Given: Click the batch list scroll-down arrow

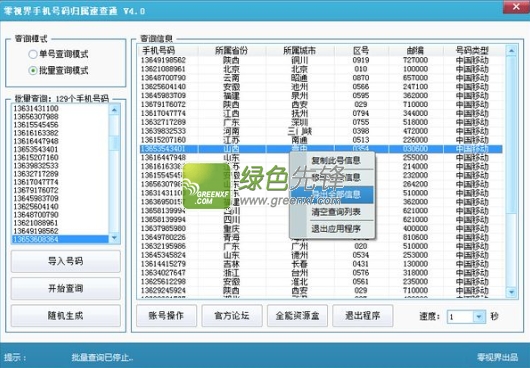Looking at the screenshot, I should pos(114,238).
